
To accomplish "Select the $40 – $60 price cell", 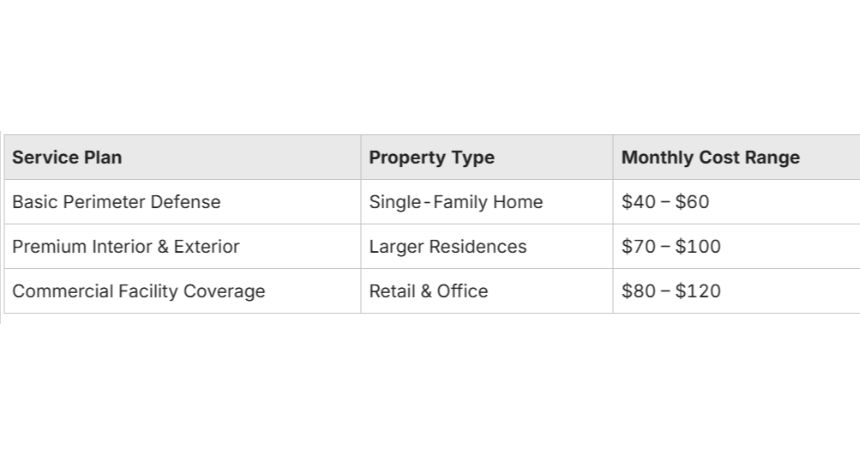I will pyautogui.click(x=736, y=201).
